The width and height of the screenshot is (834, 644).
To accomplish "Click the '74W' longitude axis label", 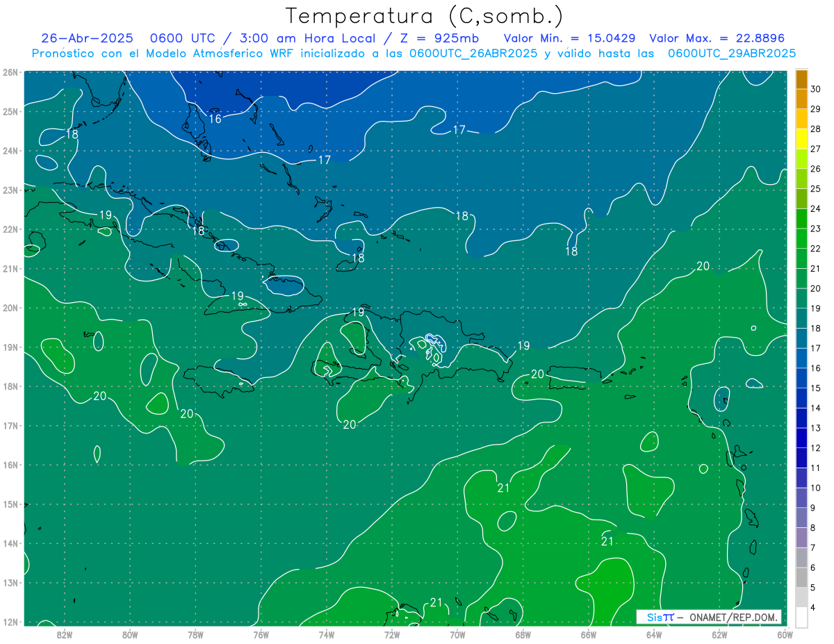I will coord(327,634).
